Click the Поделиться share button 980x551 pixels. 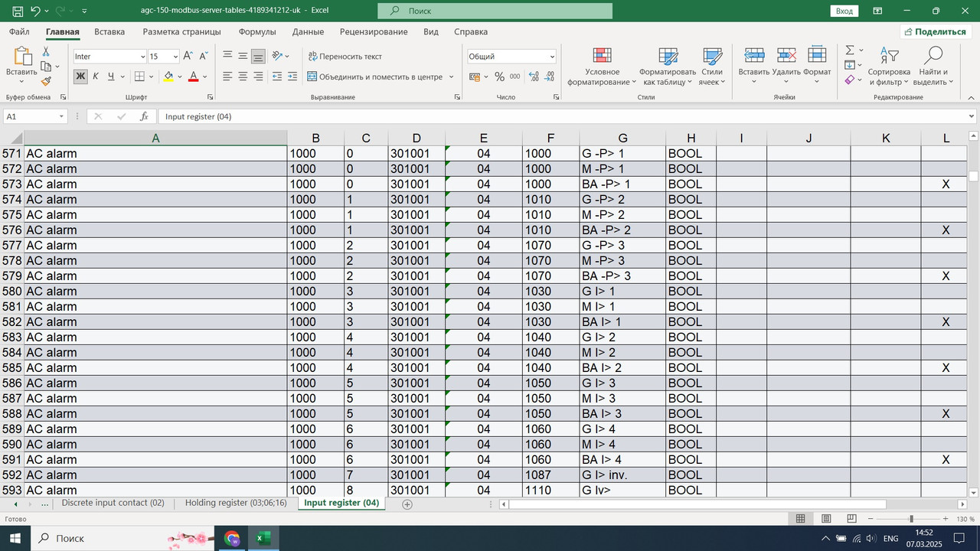(935, 31)
